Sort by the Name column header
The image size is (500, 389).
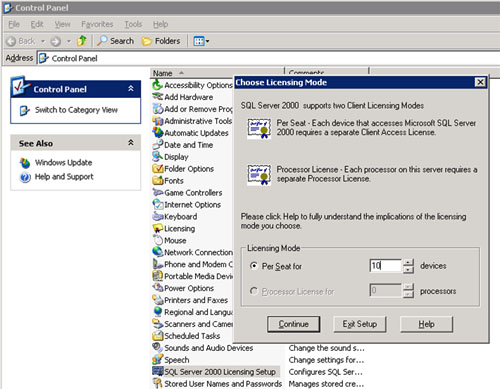click(217, 73)
